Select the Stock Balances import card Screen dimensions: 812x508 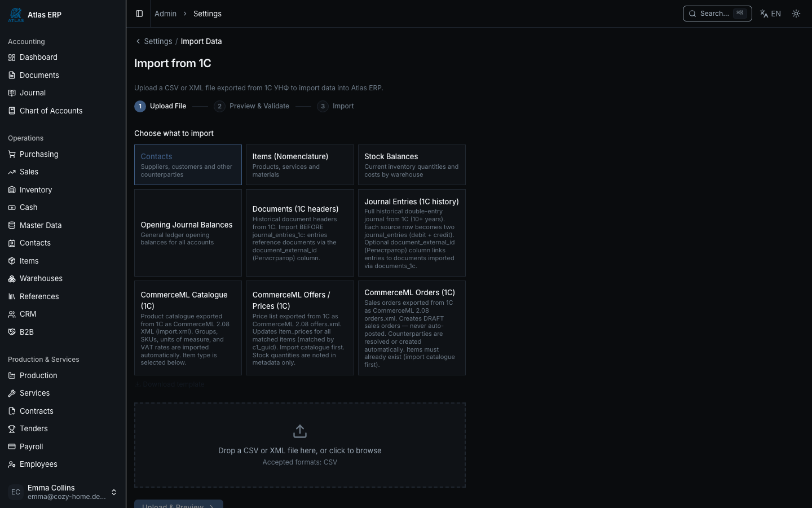point(412,165)
